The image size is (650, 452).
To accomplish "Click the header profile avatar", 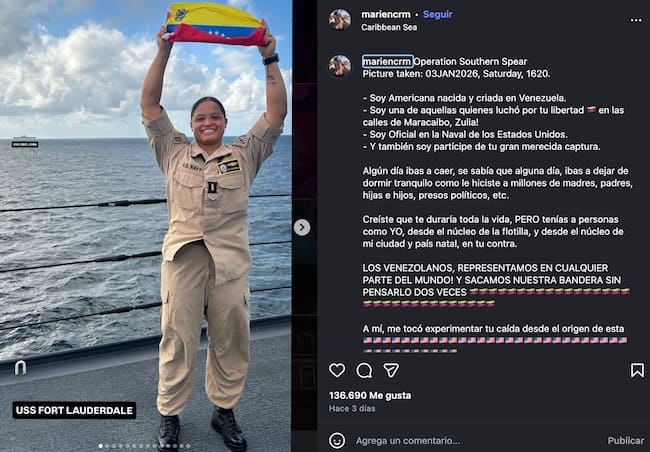I will 340,19.
